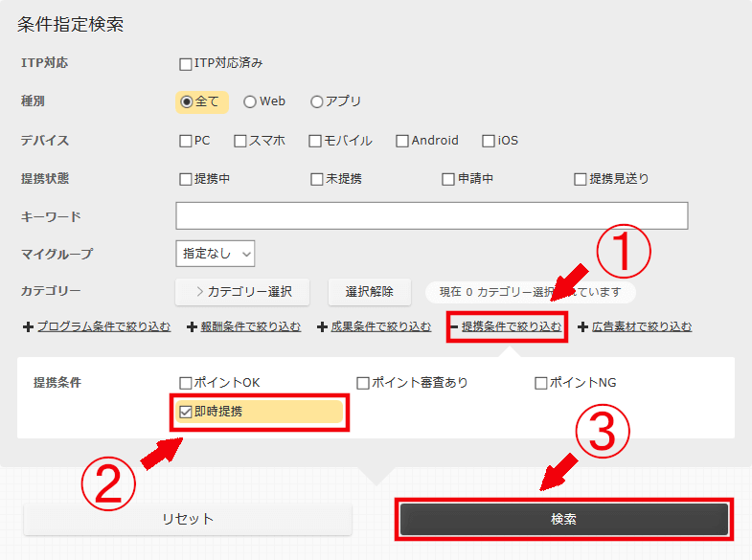Select the 全て radio button
This screenshot has width=752, height=560.
[x=187, y=102]
